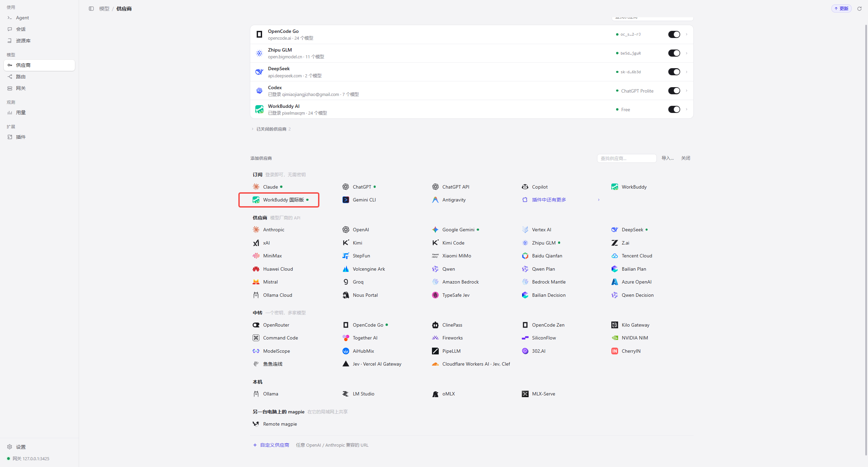Go to 会话 in the sidebar
868x467 pixels.
[x=39, y=29]
